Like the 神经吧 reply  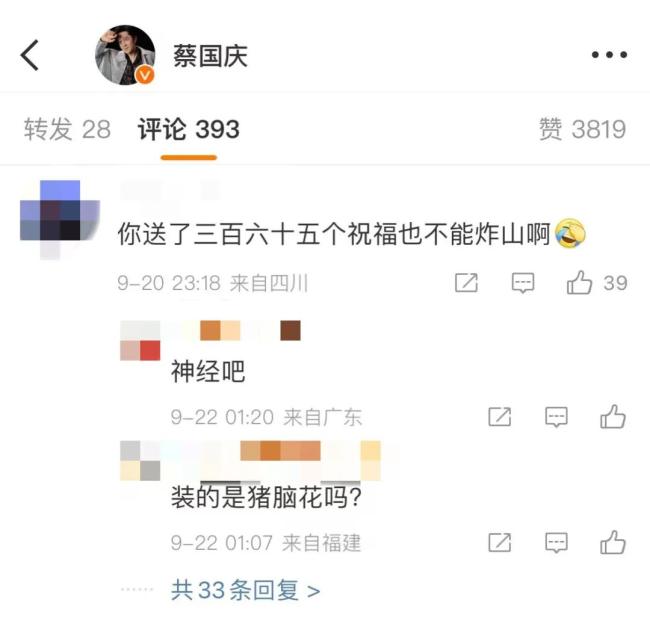613,416
